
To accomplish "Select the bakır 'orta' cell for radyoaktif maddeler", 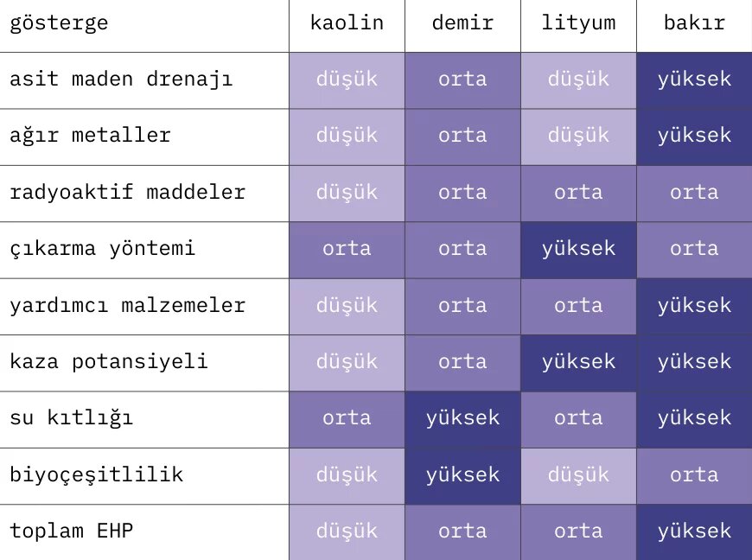I will point(694,192).
